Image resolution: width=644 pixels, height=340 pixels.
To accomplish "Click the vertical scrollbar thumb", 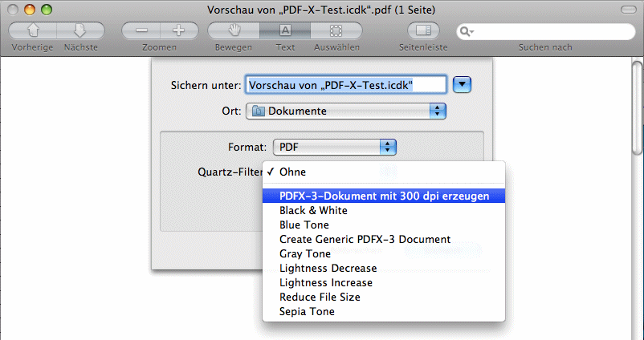I will click(x=638, y=108).
